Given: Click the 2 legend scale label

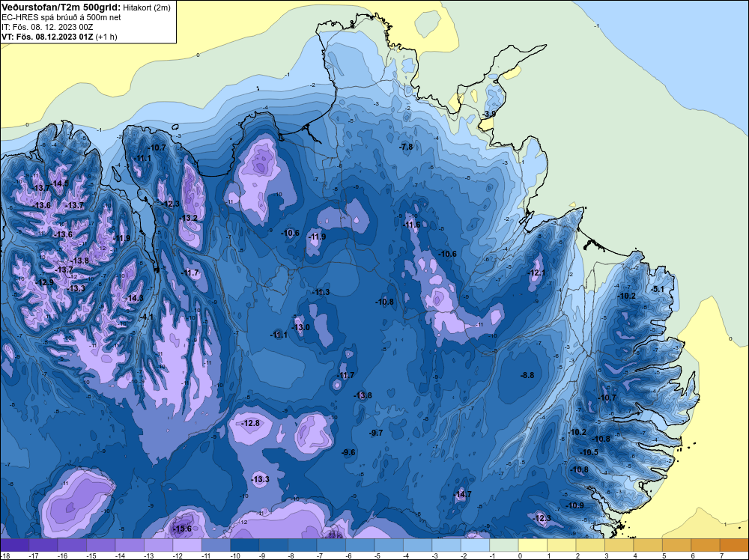Looking at the screenshot, I should pyautogui.click(x=578, y=556).
